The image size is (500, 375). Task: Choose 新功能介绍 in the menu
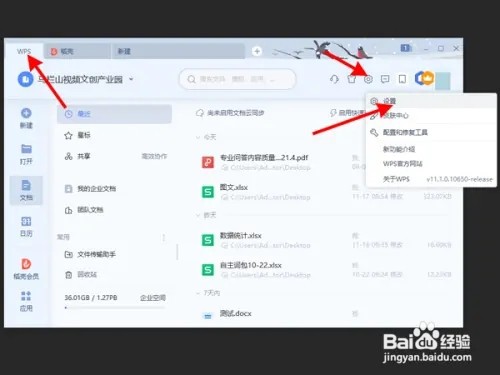click(x=431, y=149)
